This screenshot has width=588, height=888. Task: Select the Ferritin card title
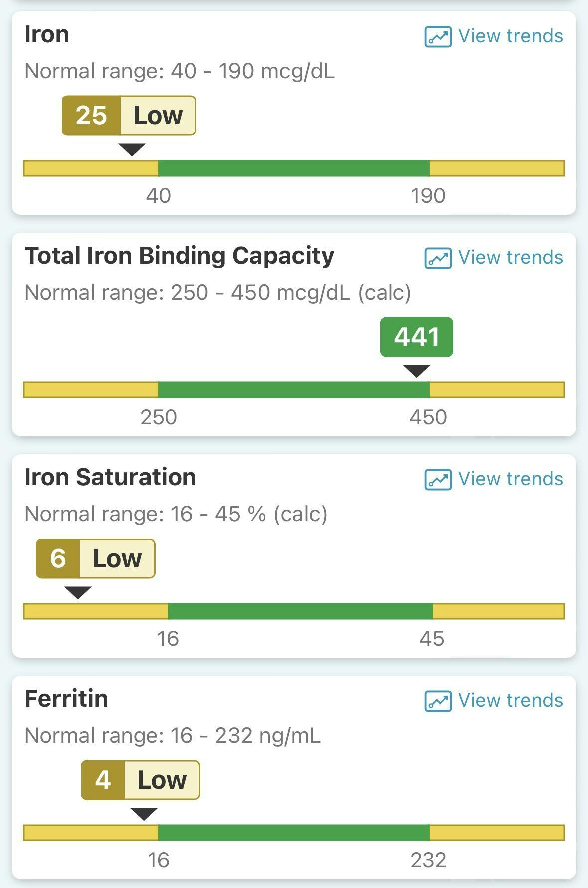point(66,699)
